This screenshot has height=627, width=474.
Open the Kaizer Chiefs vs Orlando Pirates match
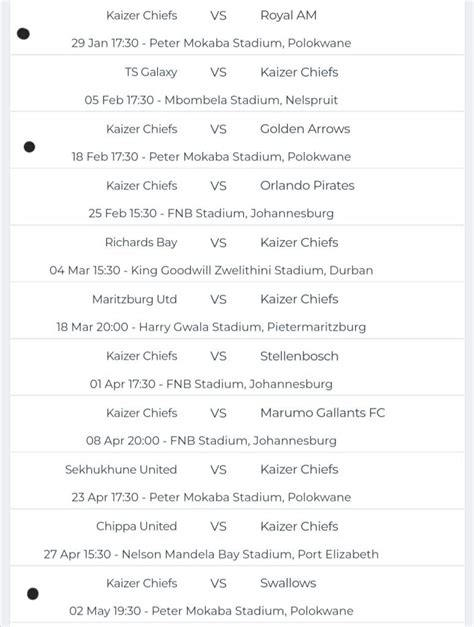tap(237, 197)
